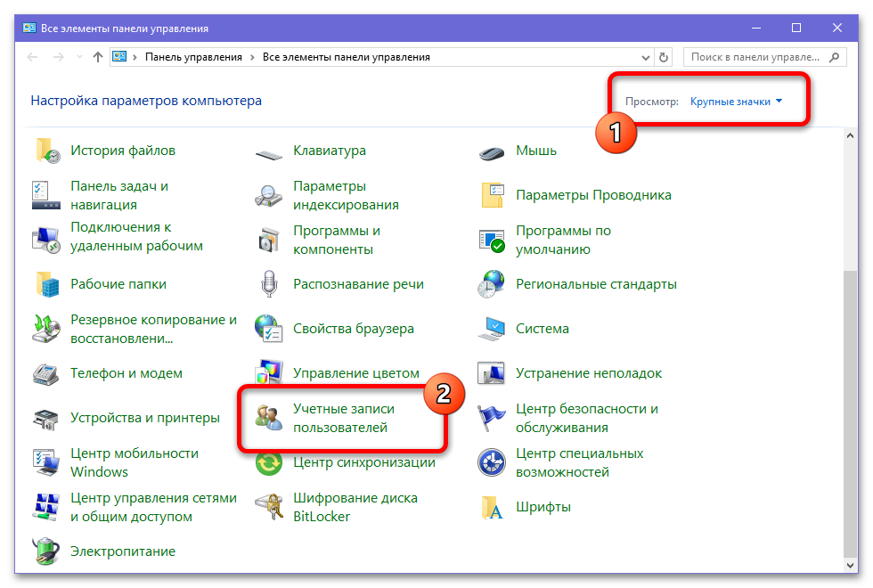Viewport: 873px width, 588px height.
Task: Open Программы и компоненты icon
Action: click(269, 240)
